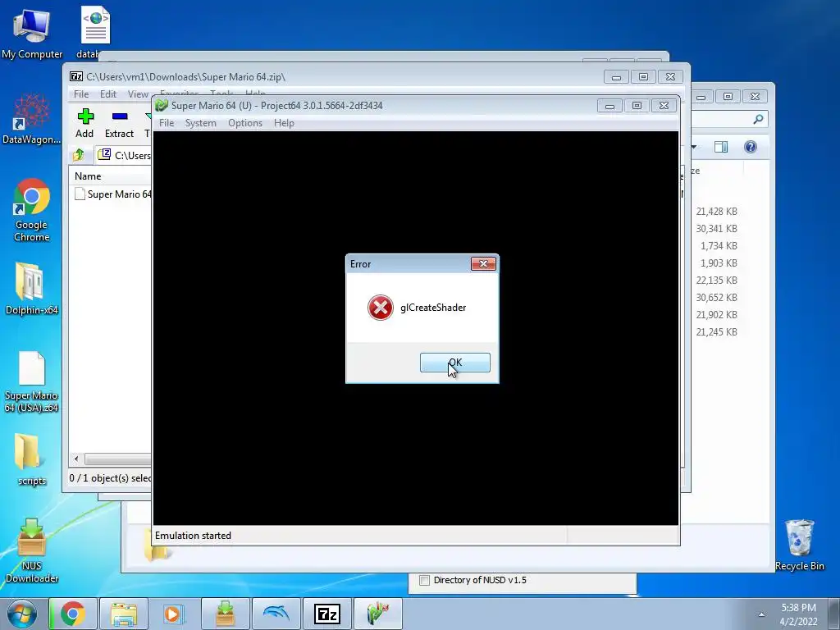Switch to NUS Downloader taskbar icon
840x630 pixels.
(x=225, y=614)
